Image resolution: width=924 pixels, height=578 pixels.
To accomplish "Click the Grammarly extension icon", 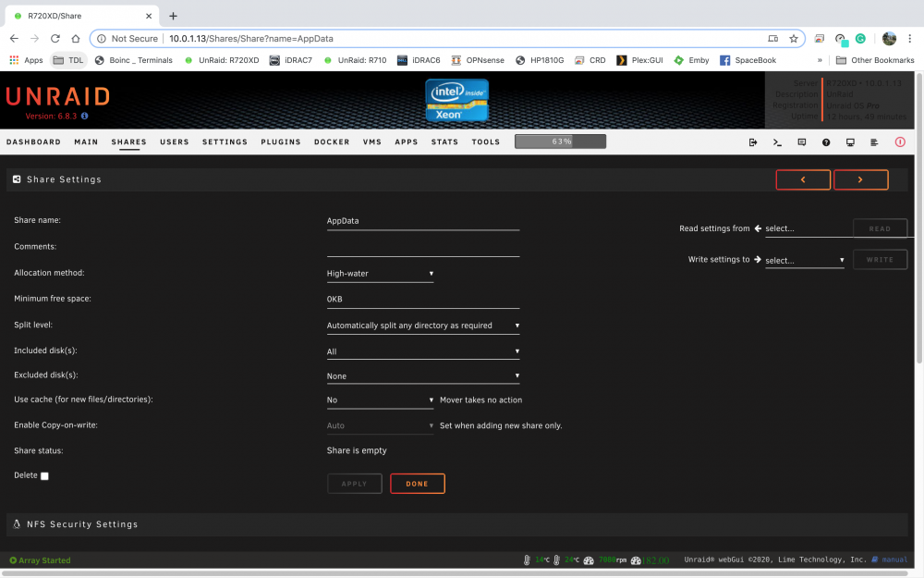I will click(x=860, y=38).
